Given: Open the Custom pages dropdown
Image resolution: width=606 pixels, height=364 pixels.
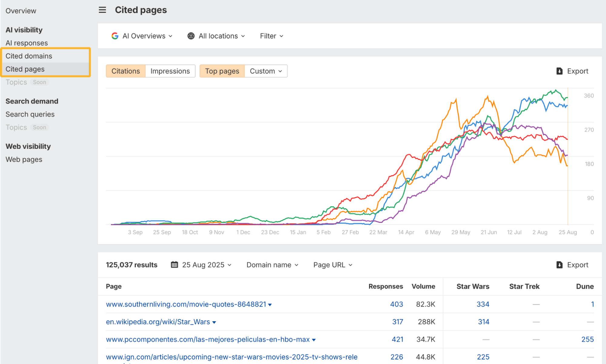Looking at the screenshot, I should [266, 71].
